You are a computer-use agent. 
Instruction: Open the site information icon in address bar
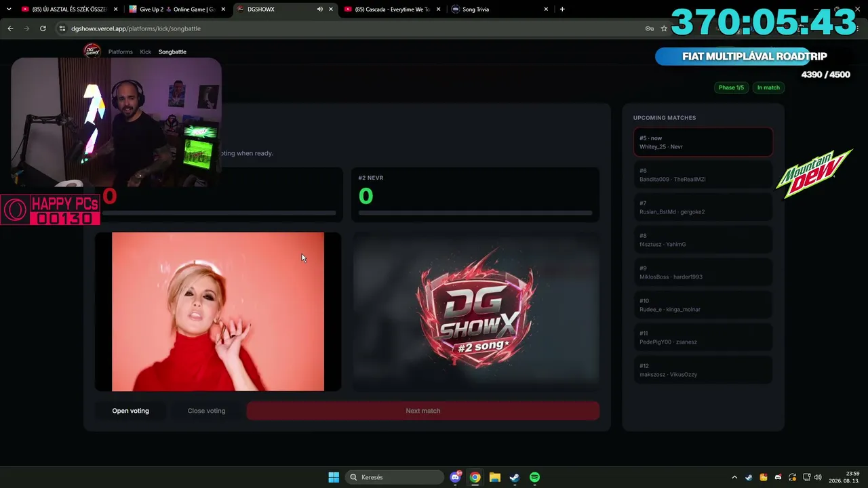62,28
